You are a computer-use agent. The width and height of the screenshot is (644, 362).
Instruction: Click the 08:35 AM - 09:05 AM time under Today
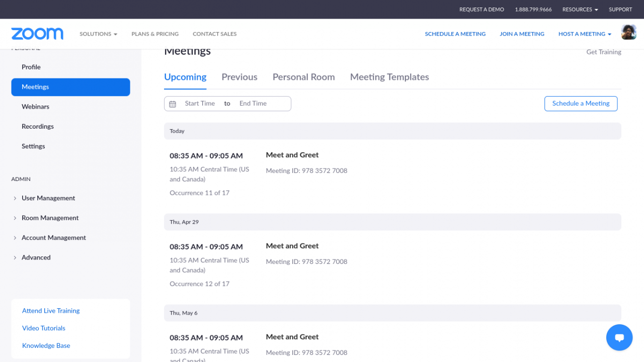click(x=206, y=156)
